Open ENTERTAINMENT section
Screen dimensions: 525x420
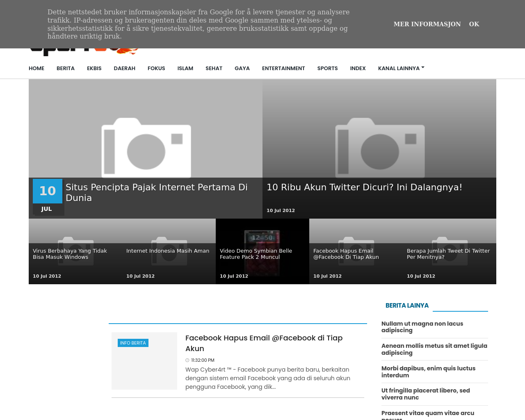[x=283, y=68]
